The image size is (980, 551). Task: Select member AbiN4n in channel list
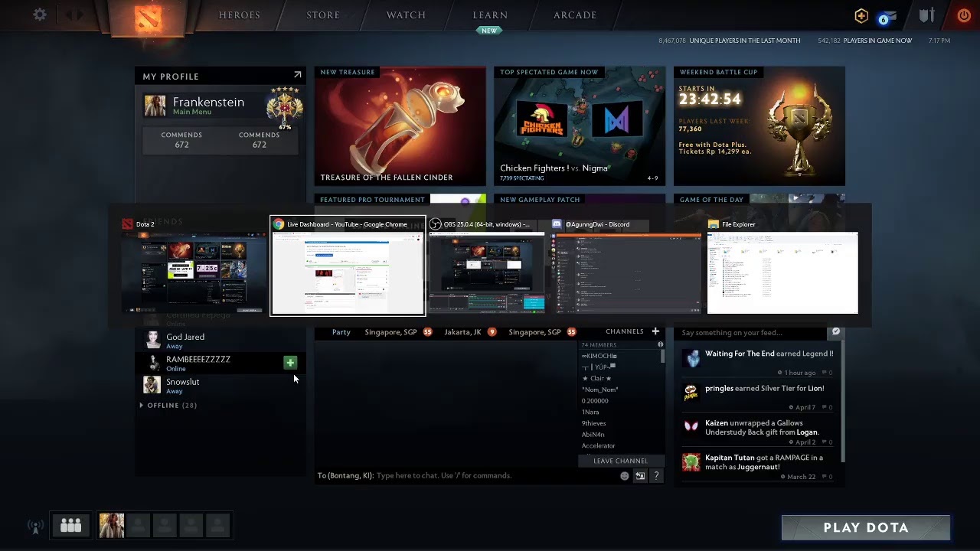tap(593, 435)
